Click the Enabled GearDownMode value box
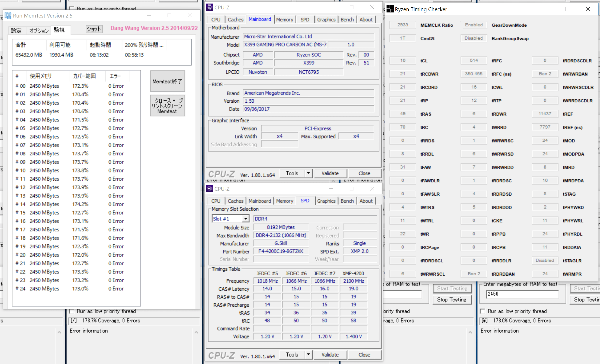The image size is (600, 364). coord(474,25)
